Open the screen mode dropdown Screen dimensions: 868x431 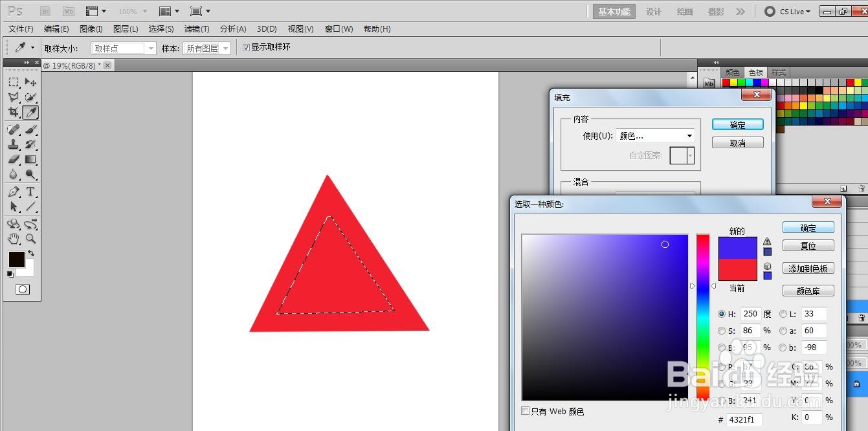tap(200, 12)
